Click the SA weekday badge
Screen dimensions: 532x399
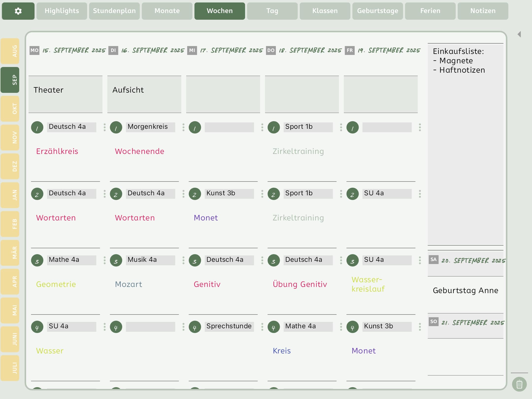click(x=433, y=260)
